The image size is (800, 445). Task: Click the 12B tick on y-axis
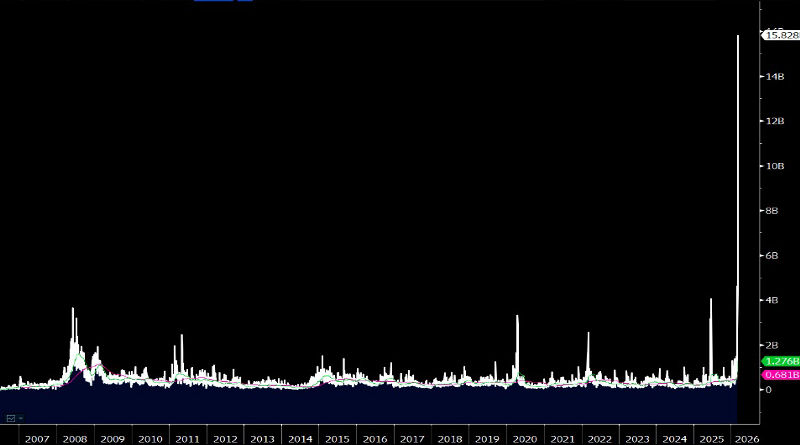775,122
